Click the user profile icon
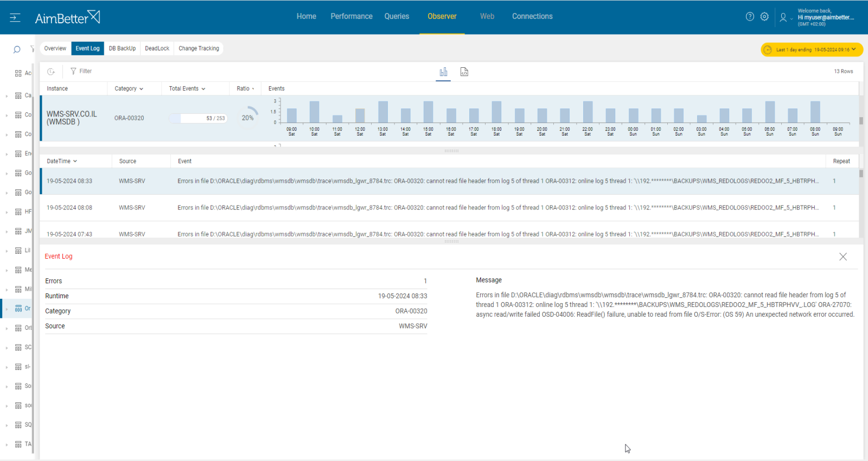This screenshot has width=868, height=461. (783, 17)
